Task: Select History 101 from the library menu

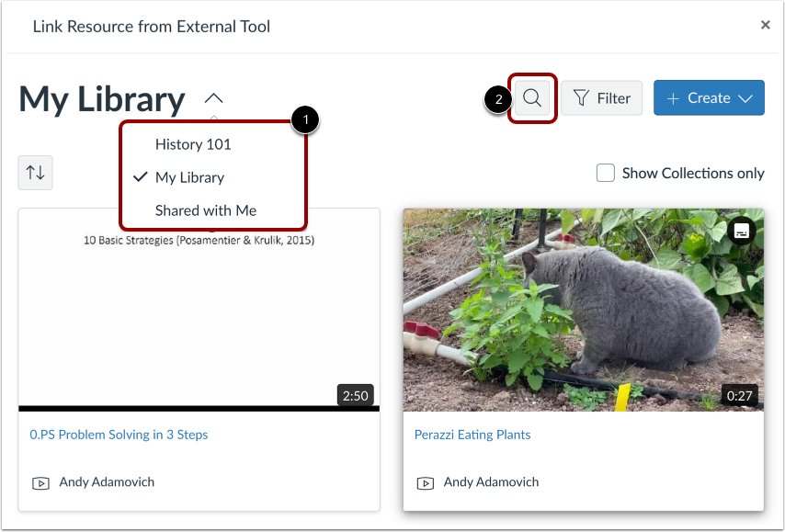Action: tap(193, 144)
